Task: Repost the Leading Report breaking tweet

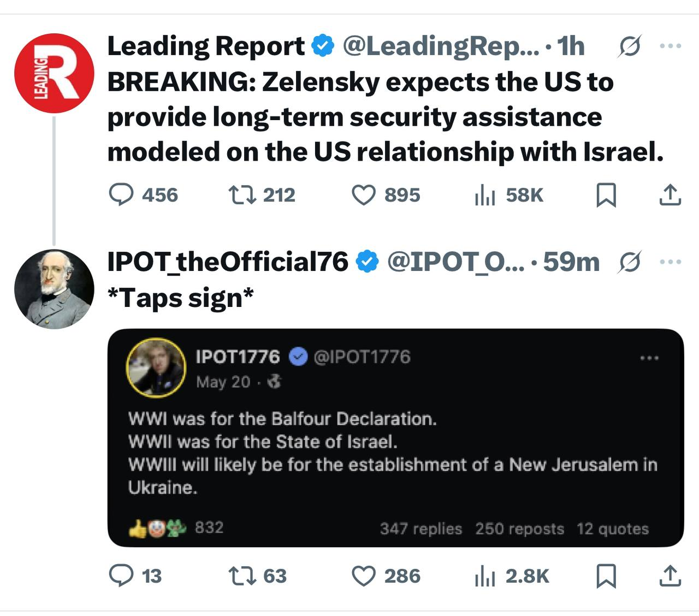Action: coord(242,195)
